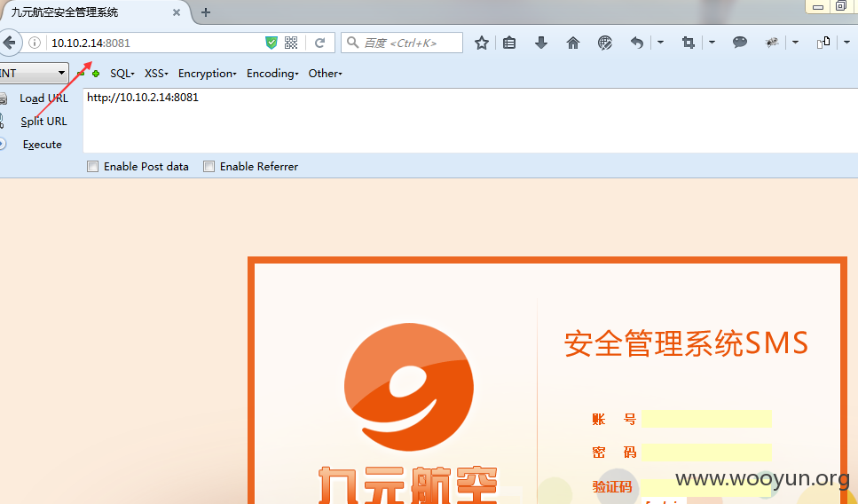
Task: Expand the dropdown arrow at the far right of the toolbar
Action: [847, 42]
